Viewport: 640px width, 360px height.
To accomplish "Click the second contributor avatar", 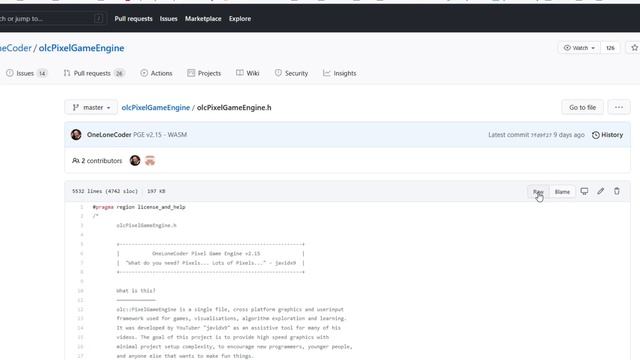I will point(150,160).
